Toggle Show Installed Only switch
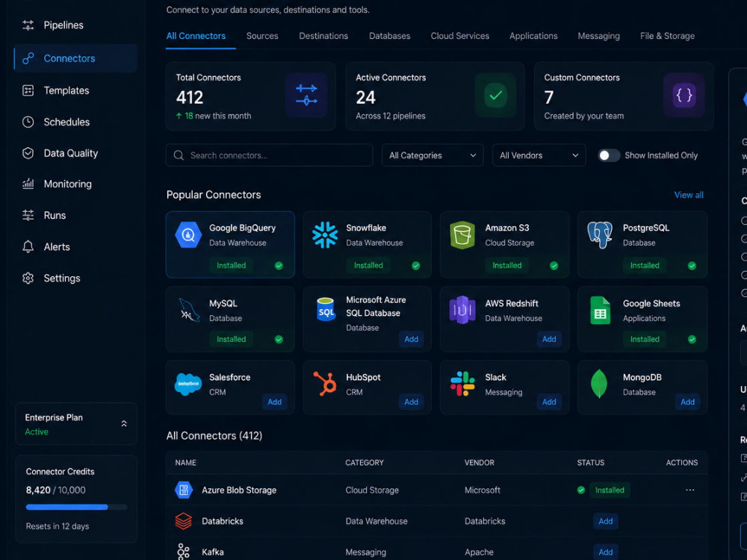This screenshot has height=560, width=747. (x=609, y=155)
